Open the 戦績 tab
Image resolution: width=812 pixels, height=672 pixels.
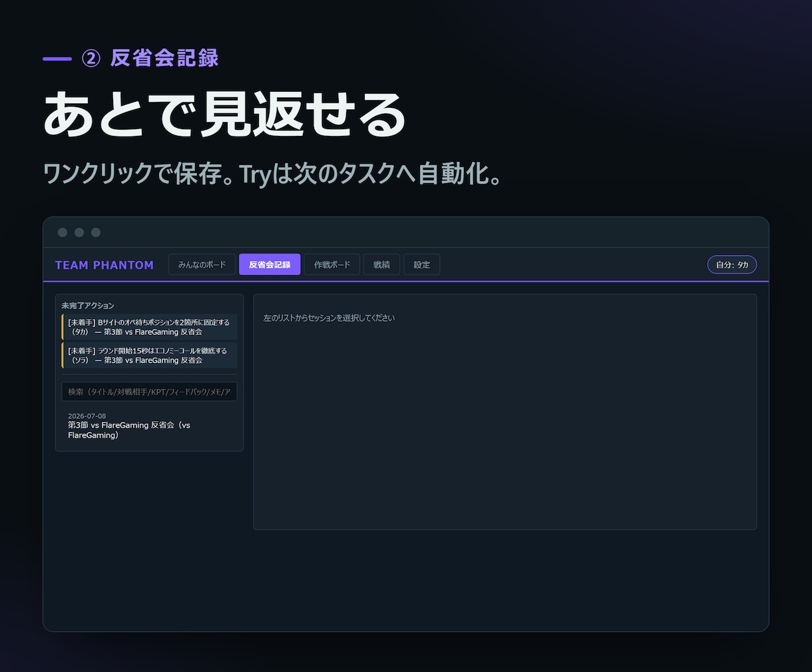[x=381, y=264]
